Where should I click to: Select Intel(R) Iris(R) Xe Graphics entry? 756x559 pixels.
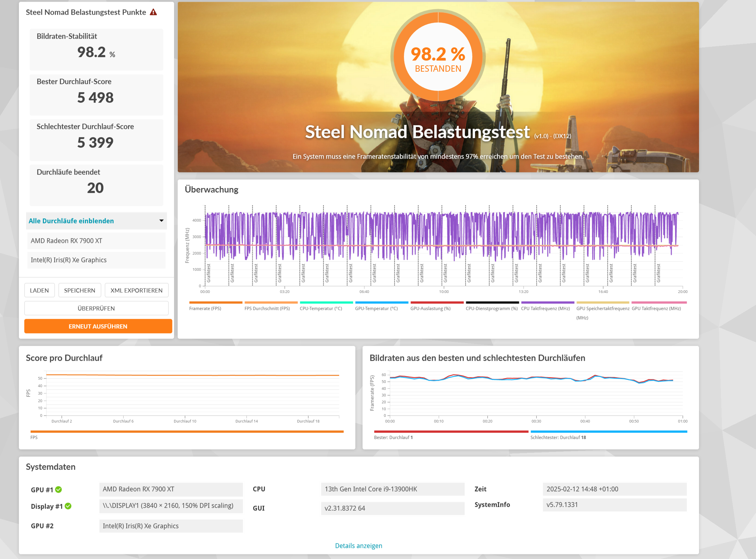(x=97, y=260)
